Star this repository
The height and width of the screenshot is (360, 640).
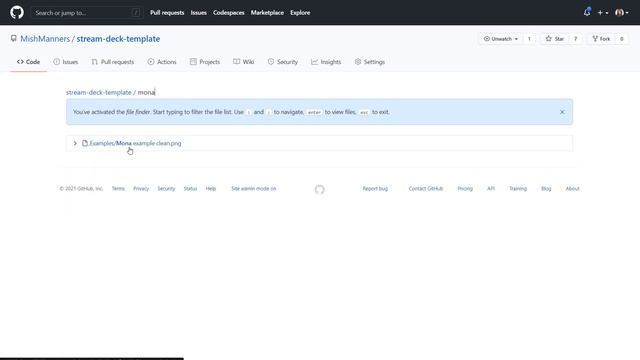[555, 39]
